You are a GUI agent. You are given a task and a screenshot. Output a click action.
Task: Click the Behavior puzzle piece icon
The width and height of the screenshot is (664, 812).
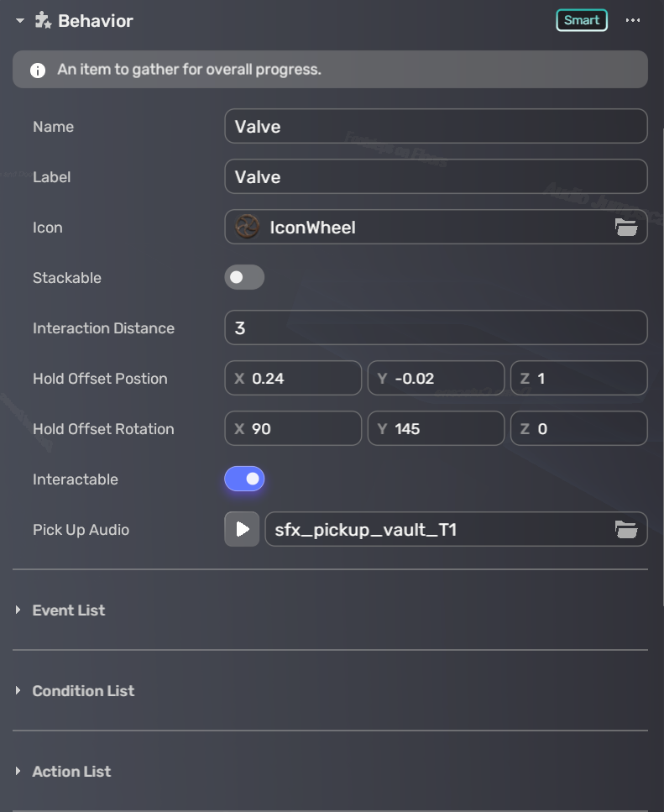[44, 21]
